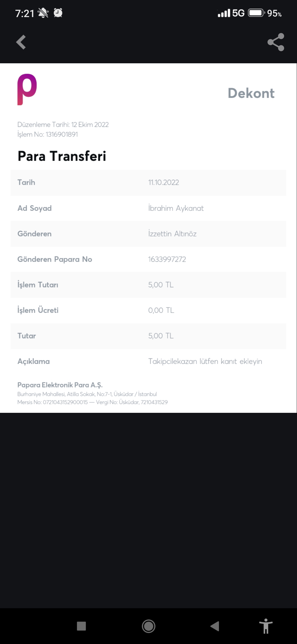Screen dimensions: 297x644
Task: Open the accessibility shortcut icon
Action: [x=266, y=626]
